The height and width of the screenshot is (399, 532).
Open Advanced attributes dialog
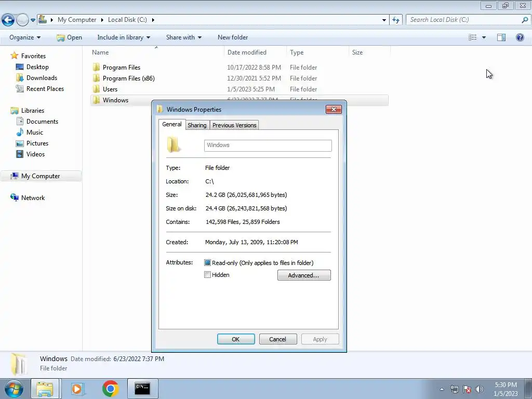tap(303, 275)
